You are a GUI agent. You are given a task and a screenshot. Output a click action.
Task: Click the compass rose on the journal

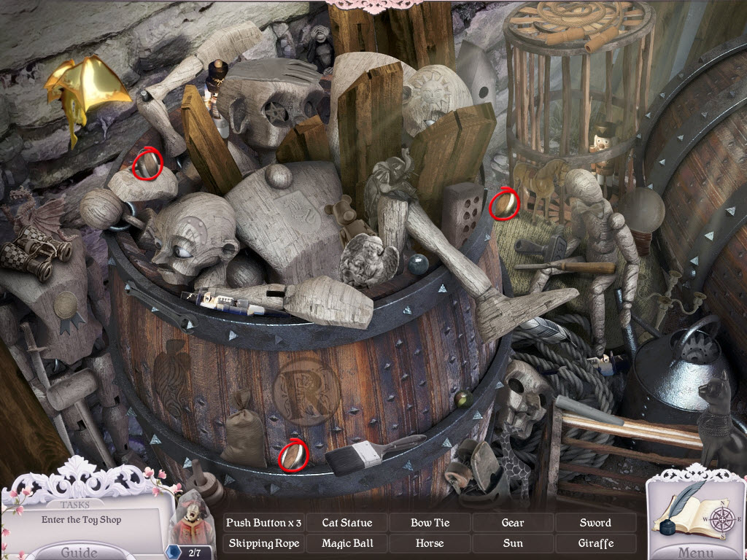coord(722,518)
